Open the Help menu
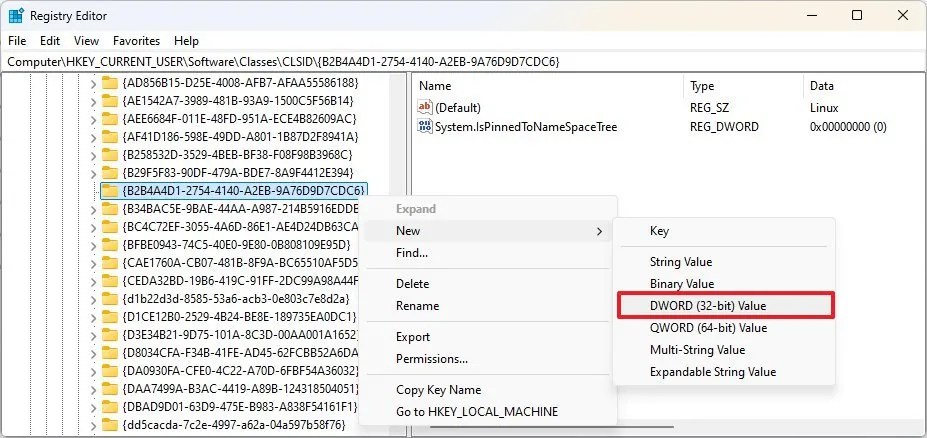927x438 pixels. (186, 41)
